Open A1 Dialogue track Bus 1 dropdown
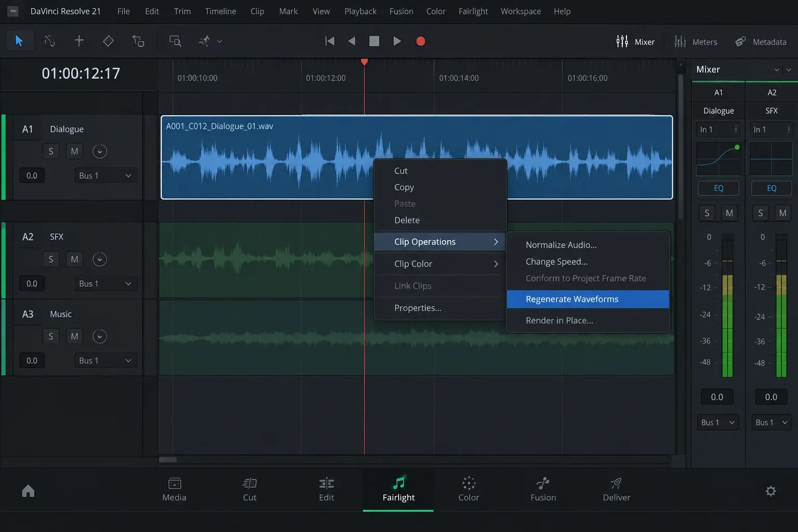The height and width of the screenshot is (532, 798). [x=105, y=176]
